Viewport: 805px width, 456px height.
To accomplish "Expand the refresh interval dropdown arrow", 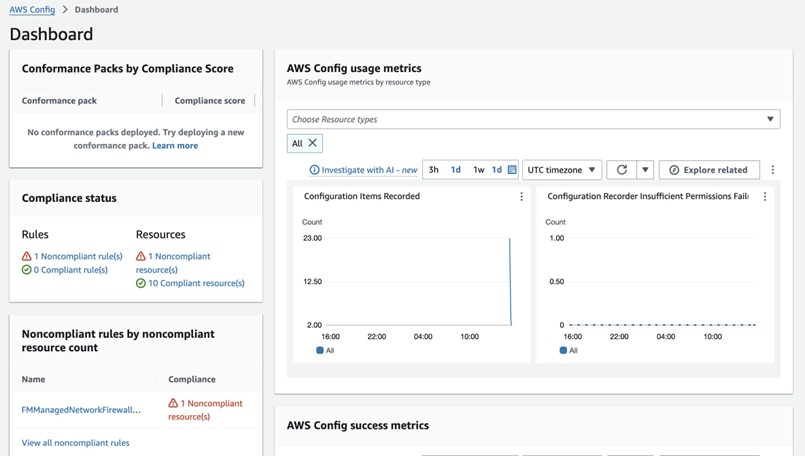I will click(x=645, y=170).
